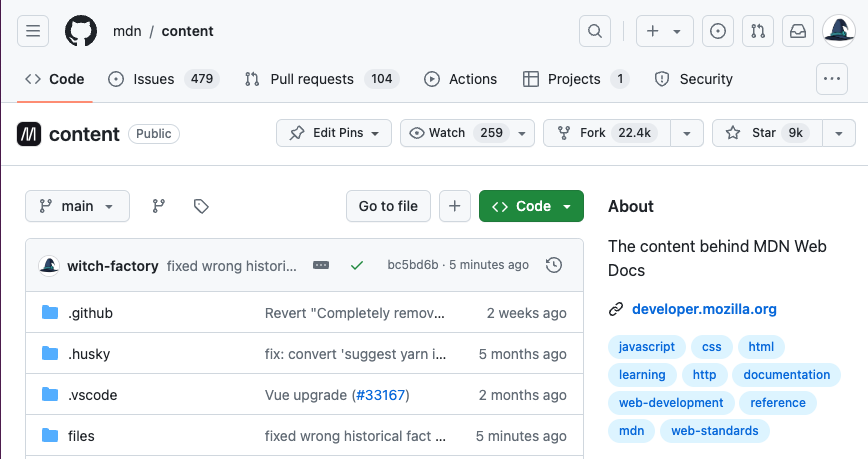The image size is (868, 459).
Task: Open the search magnifier icon
Action: (595, 31)
